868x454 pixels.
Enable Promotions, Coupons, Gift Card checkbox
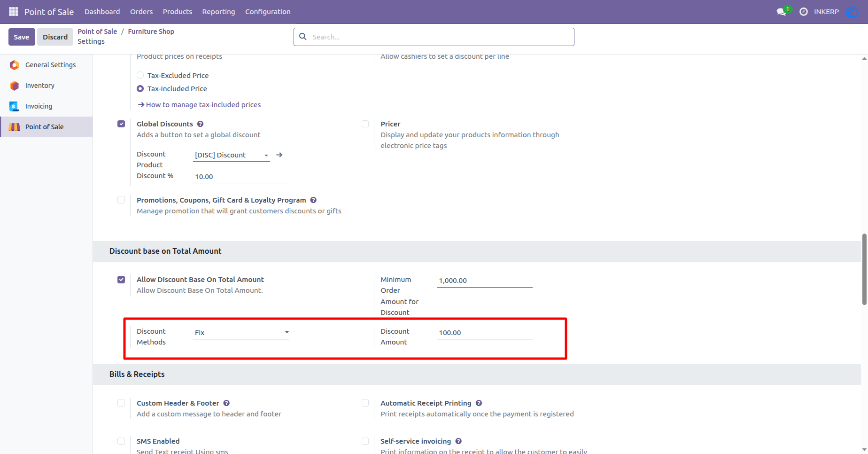pyautogui.click(x=121, y=200)
